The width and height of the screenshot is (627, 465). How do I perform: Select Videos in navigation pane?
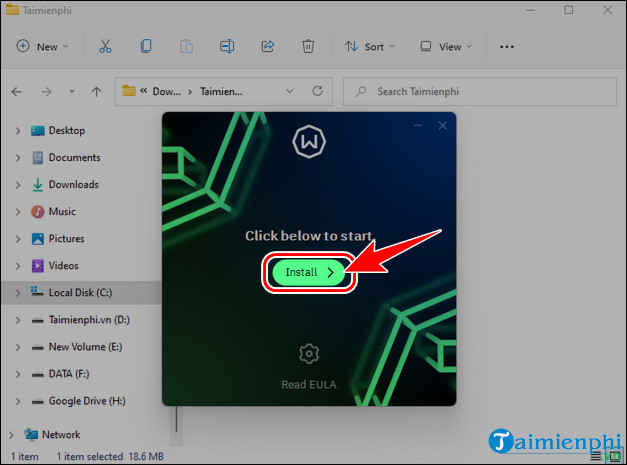[x=63, y=265]
